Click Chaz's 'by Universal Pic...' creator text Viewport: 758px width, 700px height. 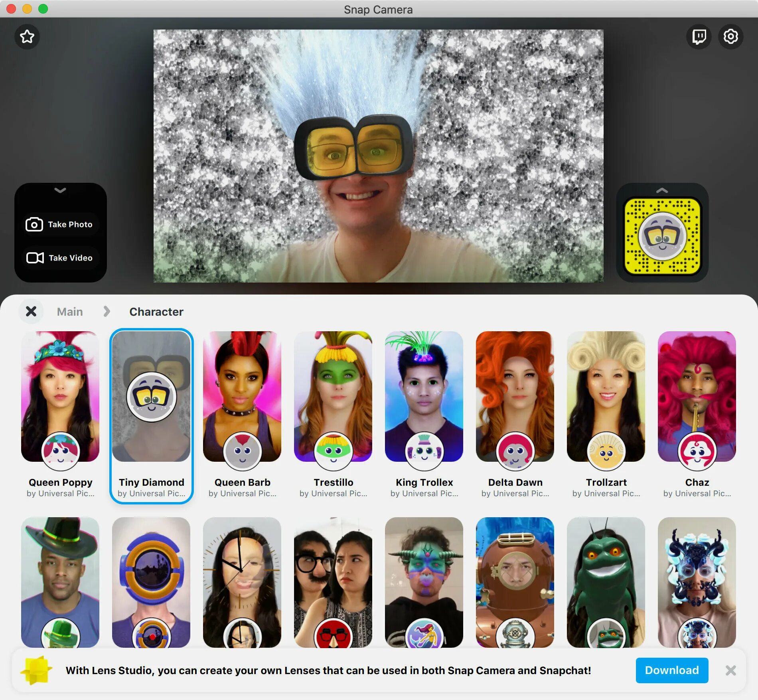[697, 494]
